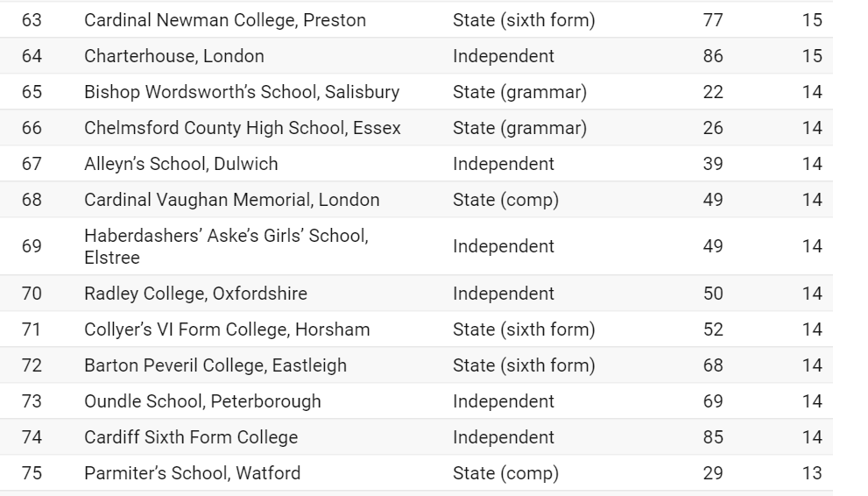This screenshot has width=868, height=496.
Task: Click the value 86 in Charterhouse row
Action: [x=713, y=56]
